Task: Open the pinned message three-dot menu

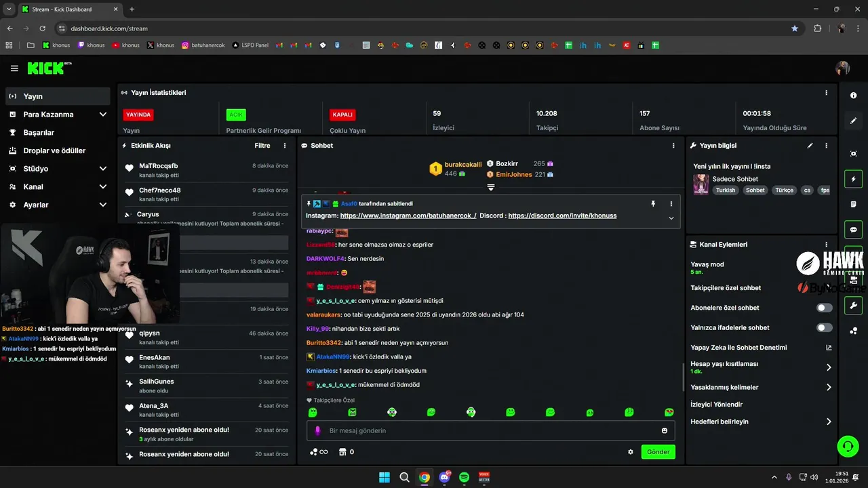Action: tap(671, 203)
